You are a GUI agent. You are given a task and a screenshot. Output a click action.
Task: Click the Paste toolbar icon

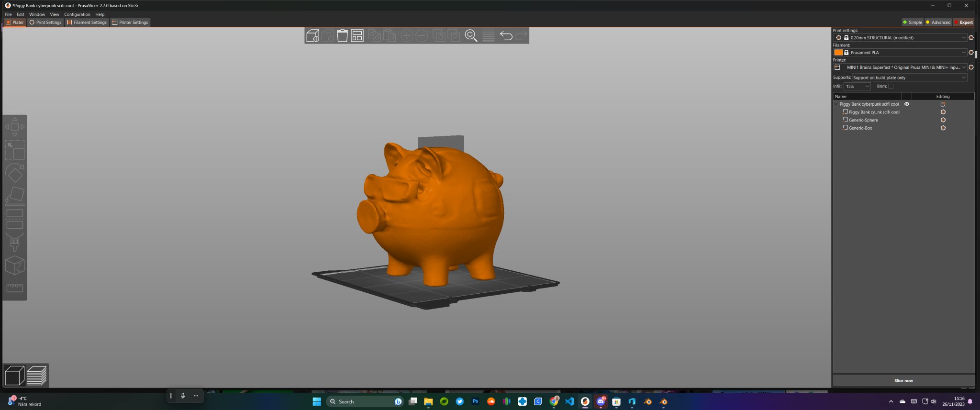390,36
